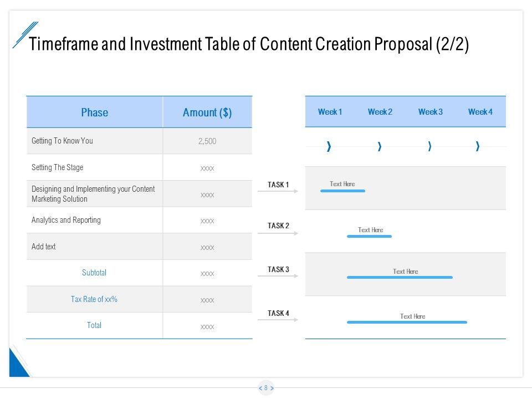Click the Subtotal label
The height and width of the screenshot is (399, 532).
click(x=94, y=273)
